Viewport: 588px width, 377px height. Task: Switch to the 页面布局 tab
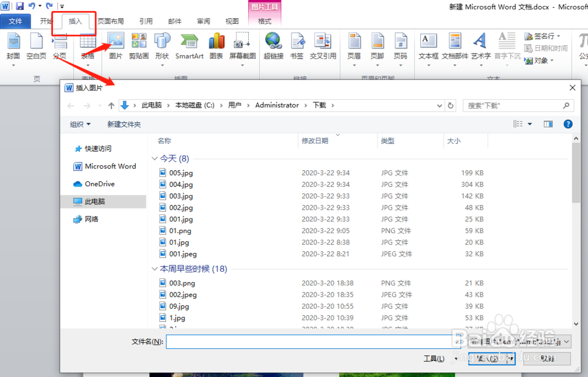(111, 21)
